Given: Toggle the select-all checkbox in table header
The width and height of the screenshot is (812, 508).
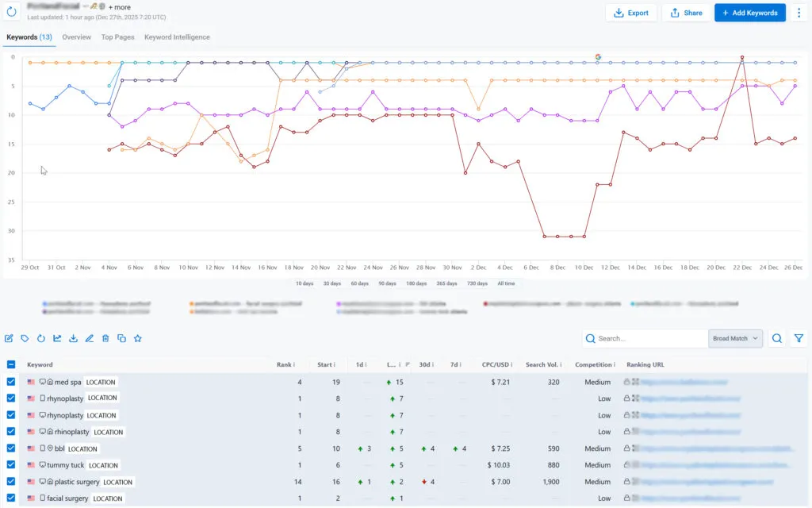Looking at the screenshot, I should click(x=11, y=364).
